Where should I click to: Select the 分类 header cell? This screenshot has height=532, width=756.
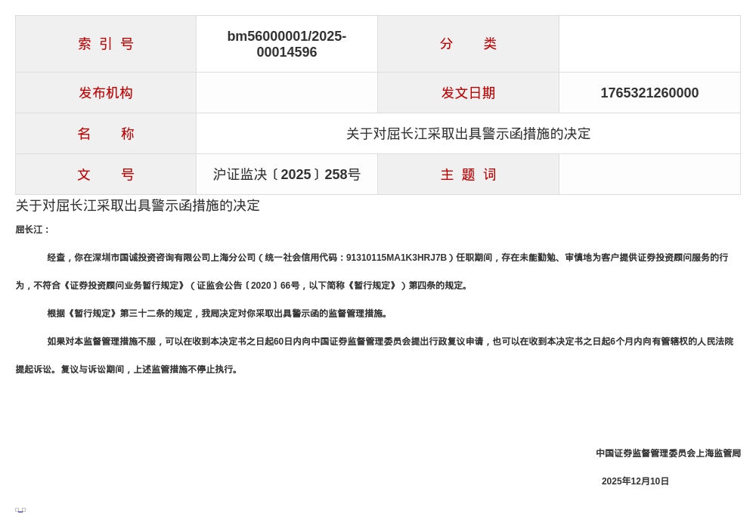pos(468,43)
